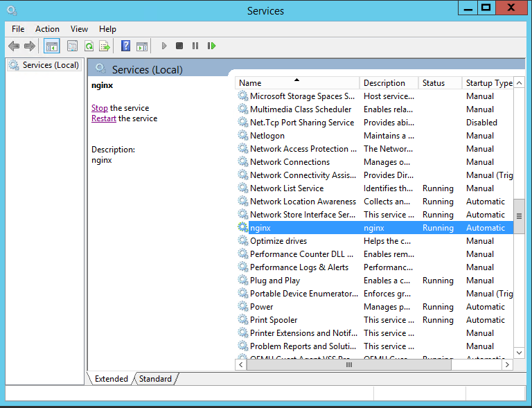Click the Export List toolbar icon

point(105,46)
